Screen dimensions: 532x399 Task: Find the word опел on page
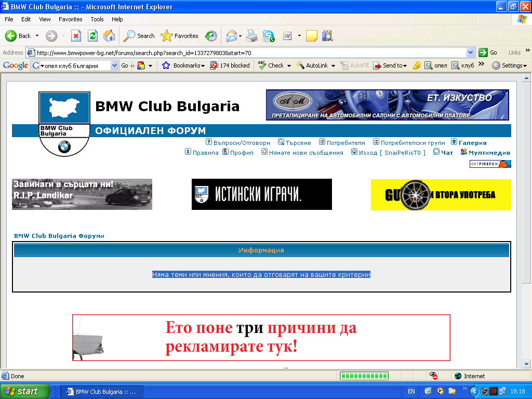pos(436,65)
